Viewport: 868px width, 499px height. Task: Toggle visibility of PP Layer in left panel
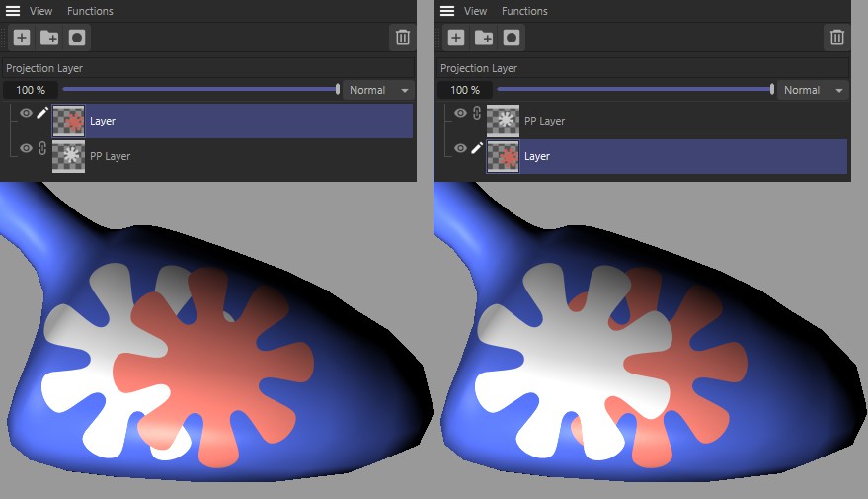pos(27,148)
